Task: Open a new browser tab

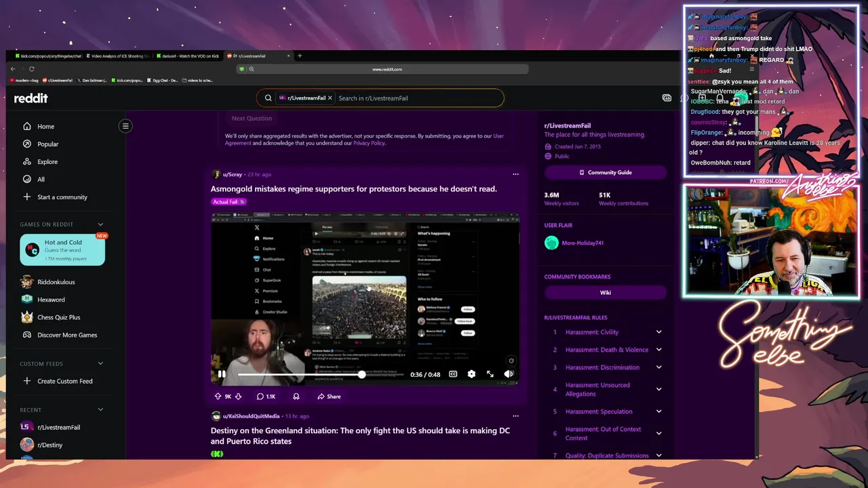Action: point(300,56)
